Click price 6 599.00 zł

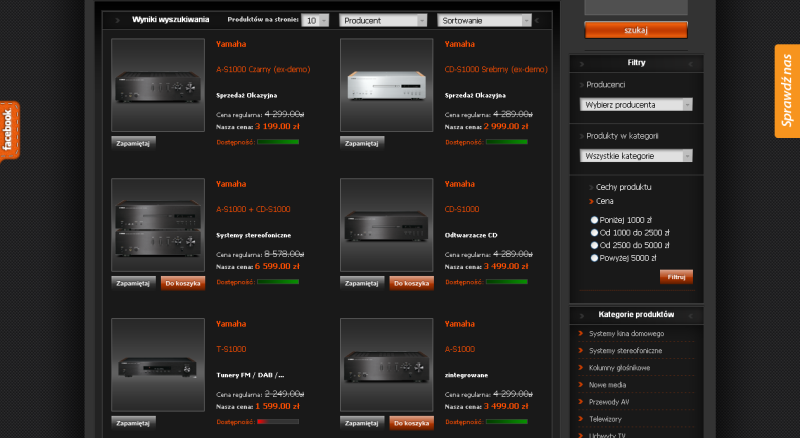[277, 266]
